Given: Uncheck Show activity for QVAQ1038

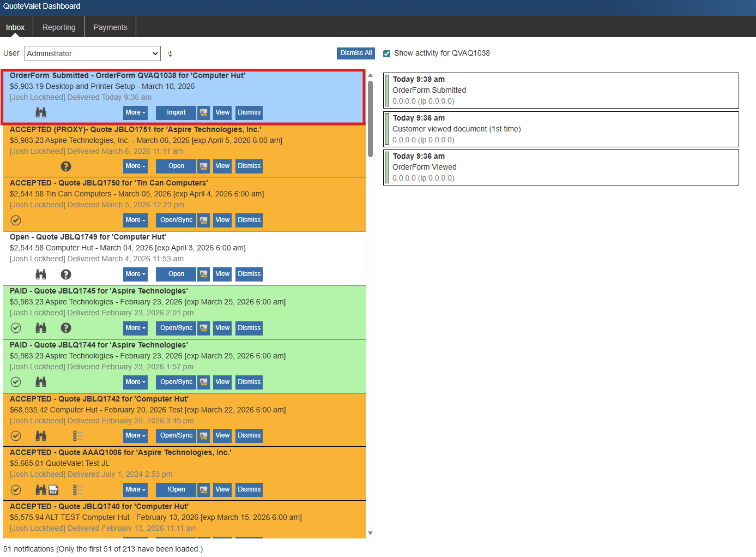Looking at the screenshot, I should tap(386, 53).
